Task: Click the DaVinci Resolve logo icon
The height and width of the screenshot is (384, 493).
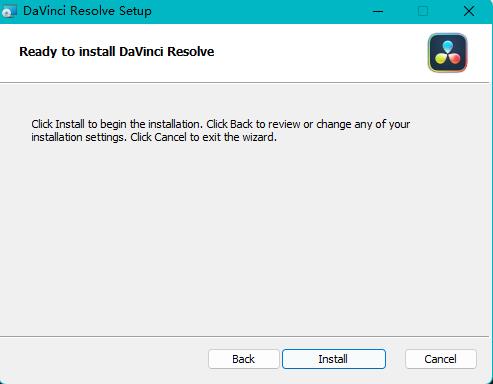Action: (448, 53)
